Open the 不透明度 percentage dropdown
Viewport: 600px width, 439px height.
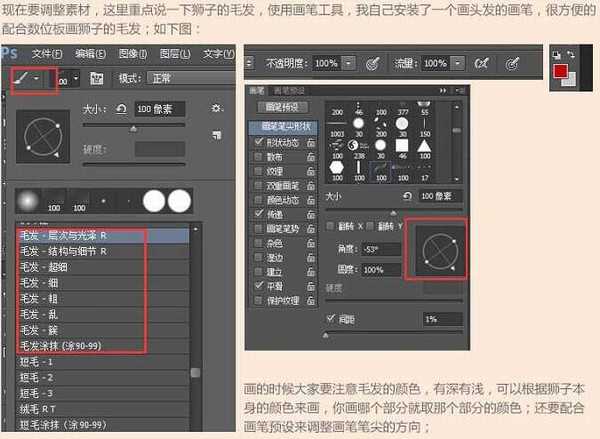coord(347,62)
